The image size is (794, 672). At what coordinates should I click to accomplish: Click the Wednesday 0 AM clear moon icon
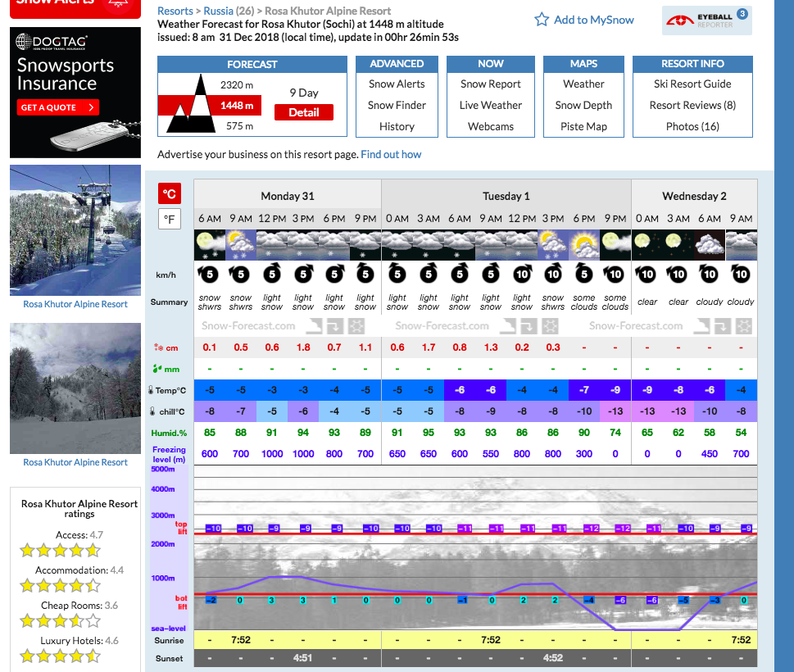647,245
